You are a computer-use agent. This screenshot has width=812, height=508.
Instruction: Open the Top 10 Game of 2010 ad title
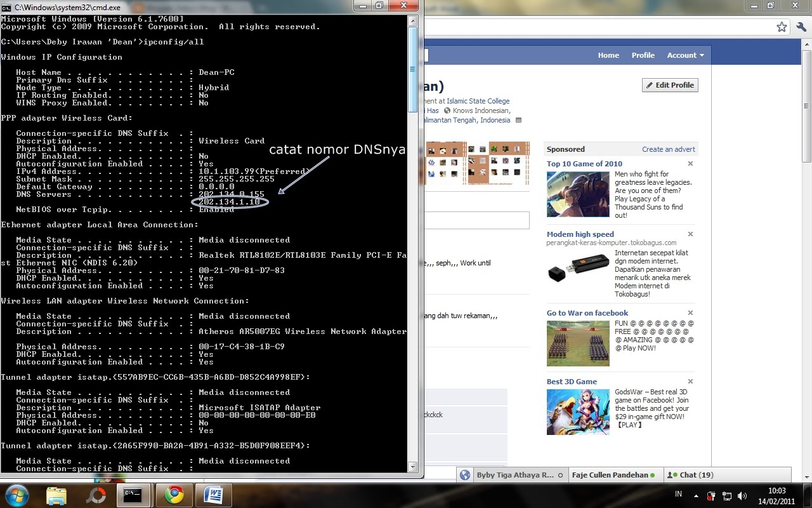[584, 164]
